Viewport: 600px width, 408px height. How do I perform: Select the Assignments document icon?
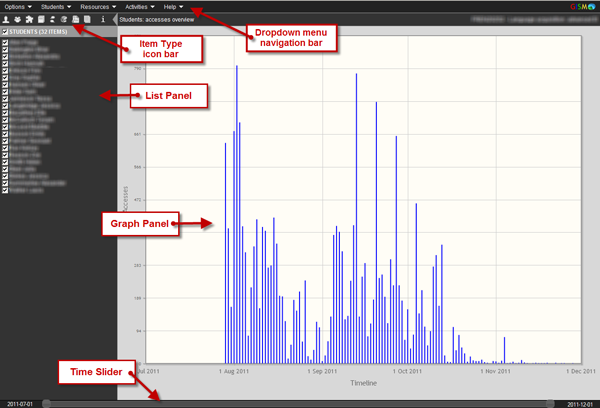[x=76, y=20]
